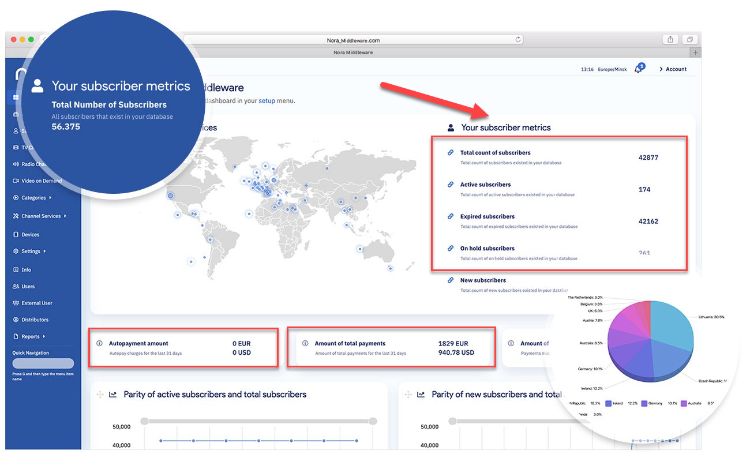Expand the Reports submenu arrow
This screenshot has width=750, height=473.
[x=44, y=337]
